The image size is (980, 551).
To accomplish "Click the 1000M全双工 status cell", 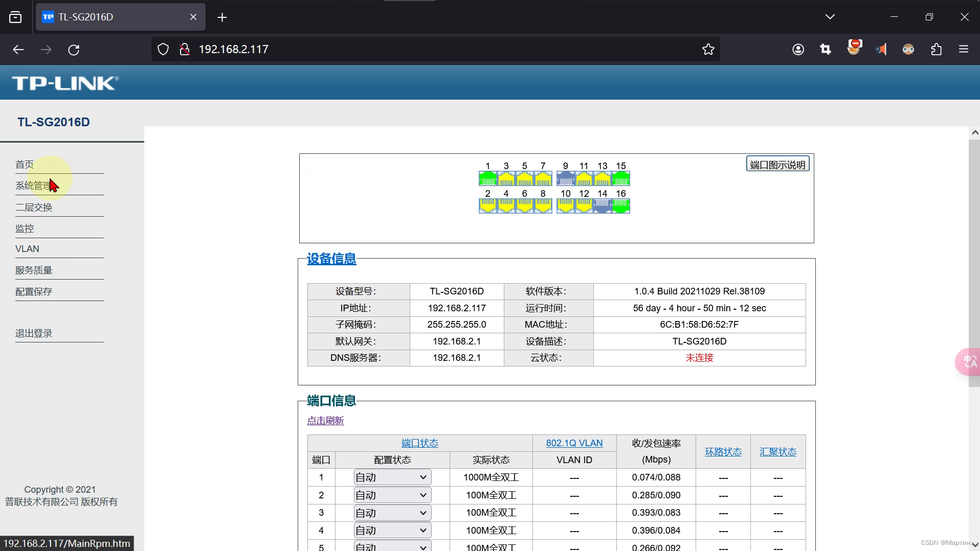I will click(x=491, y=477).
